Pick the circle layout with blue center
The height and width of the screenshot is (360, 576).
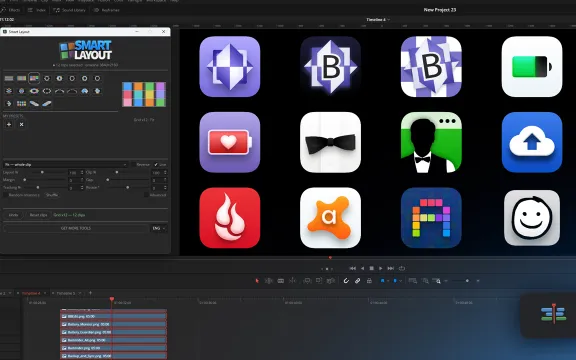point(60,78)
